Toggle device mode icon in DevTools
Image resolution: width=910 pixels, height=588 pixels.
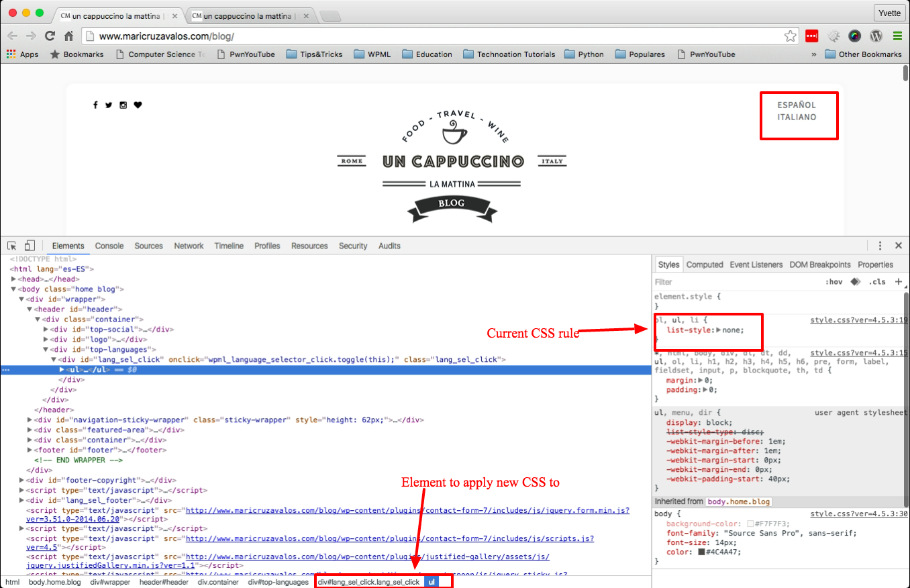(30, 246)
